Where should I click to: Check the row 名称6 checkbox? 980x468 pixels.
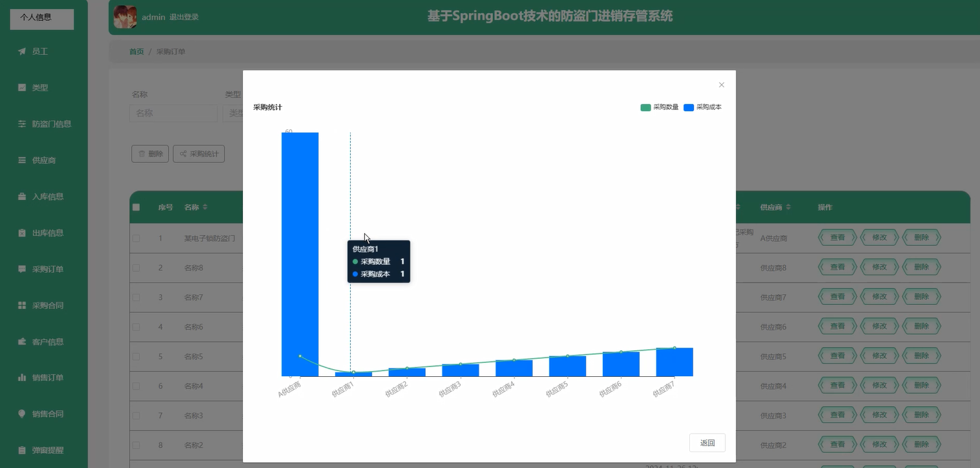click(x=136, y=327)
